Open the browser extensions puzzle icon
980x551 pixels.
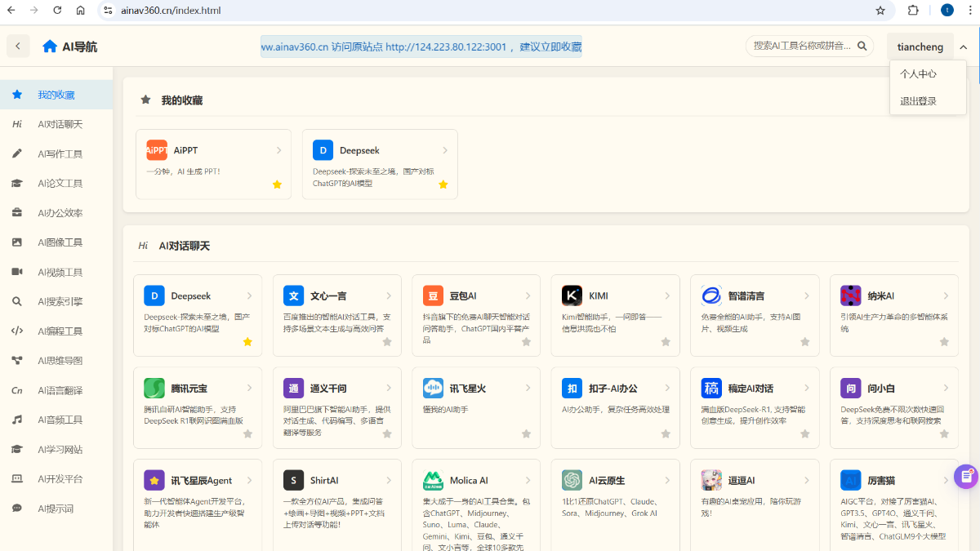click(x=913, y=11)
